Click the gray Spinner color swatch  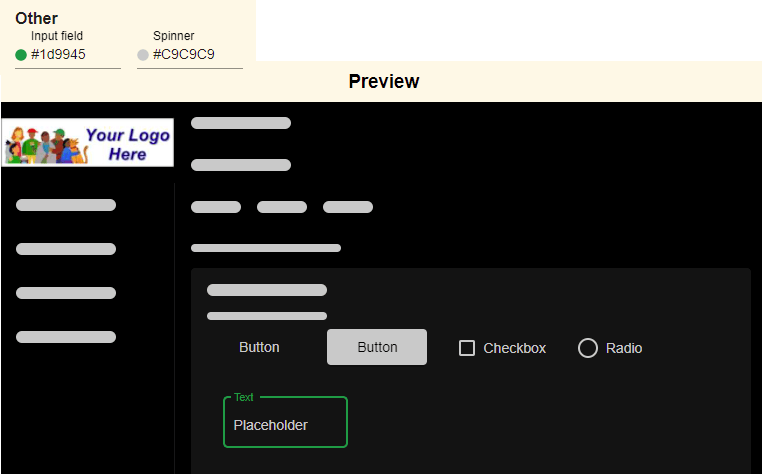click(143, 55)
